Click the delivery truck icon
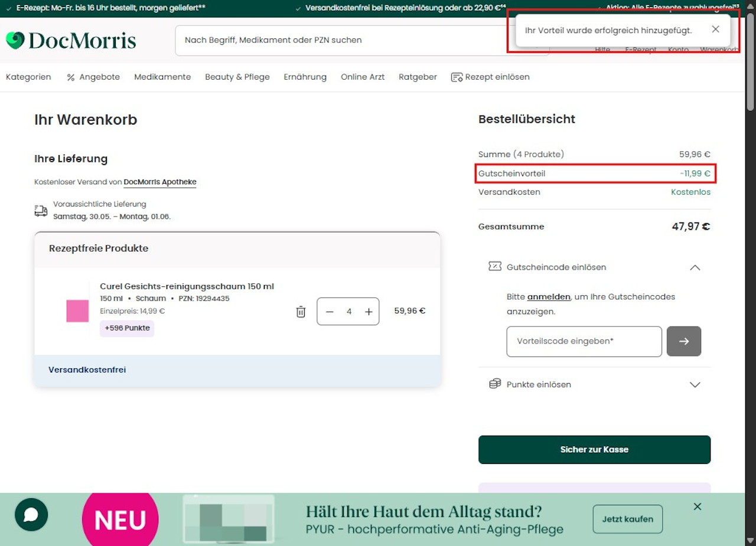This screenshot has height=546, width=756. [41, 211]
